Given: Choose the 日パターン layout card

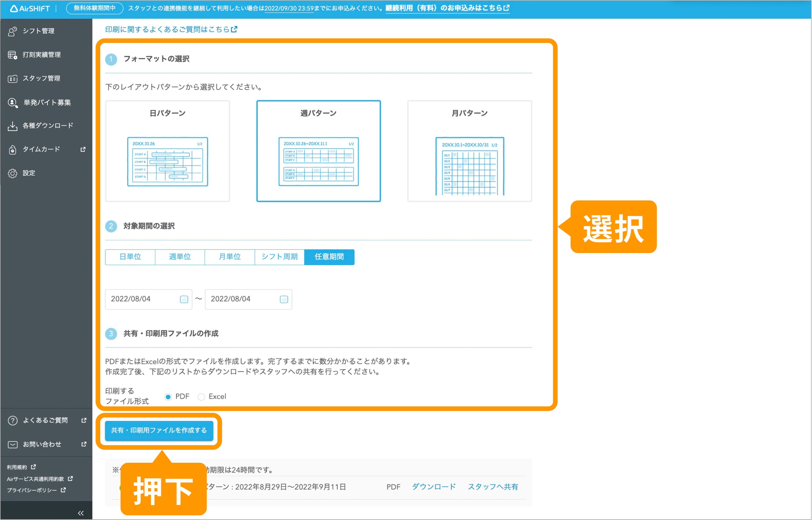Looking at the screenshot, I should 167,151.
